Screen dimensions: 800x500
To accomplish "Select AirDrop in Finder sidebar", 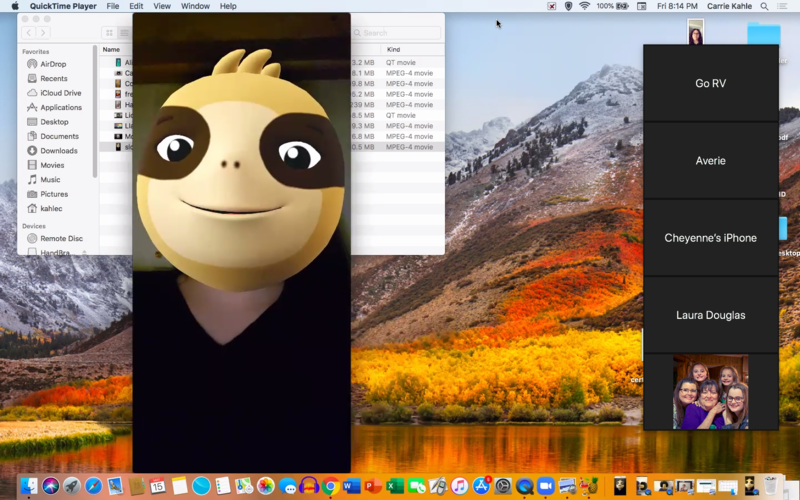I will point(53,64).
